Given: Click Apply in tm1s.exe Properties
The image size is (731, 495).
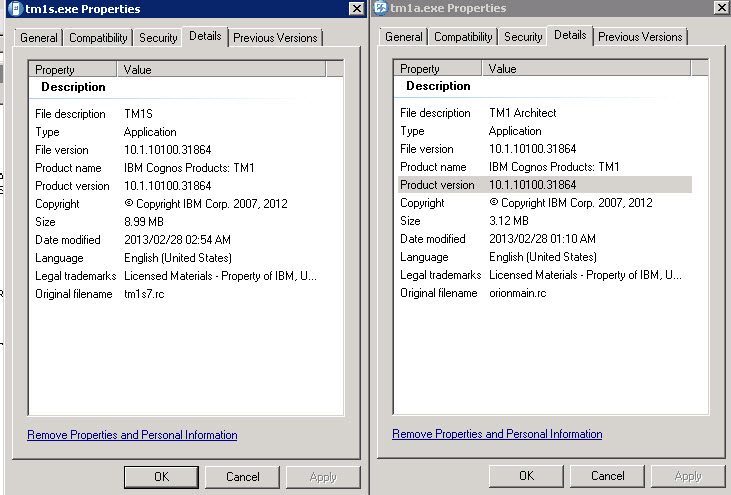Looking at the screenshot, I should [x=323, y=477].
